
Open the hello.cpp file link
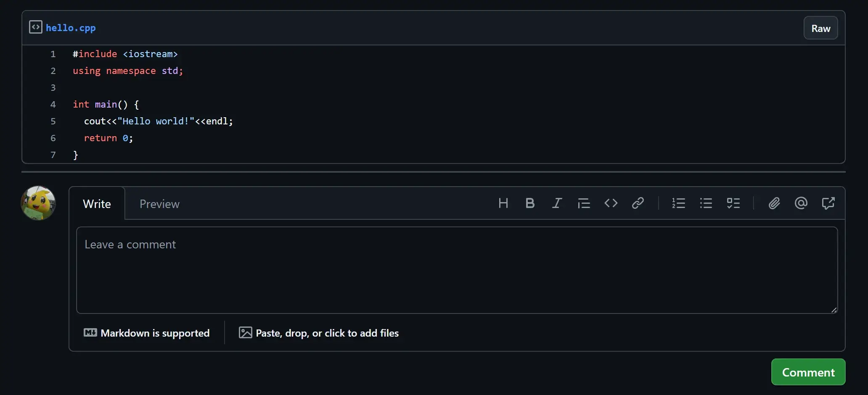(x=71, y=28)
